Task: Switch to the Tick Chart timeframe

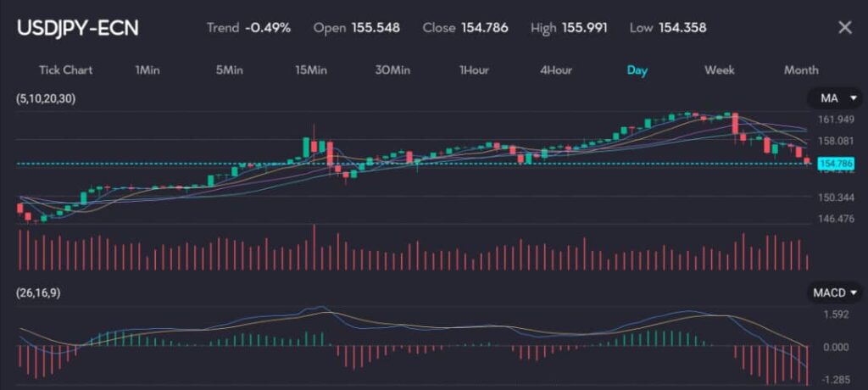Action: [x=65, y=70]
